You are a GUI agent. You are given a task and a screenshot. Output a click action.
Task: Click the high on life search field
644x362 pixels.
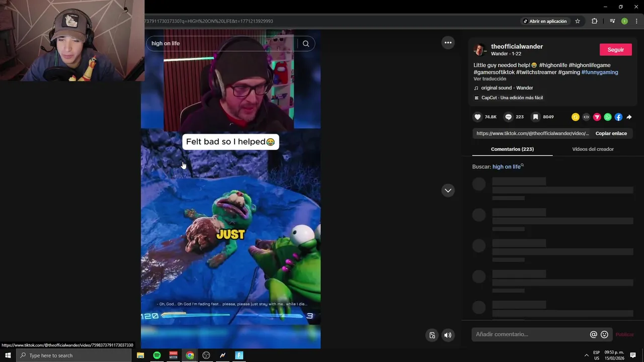(x=223, y=43)
